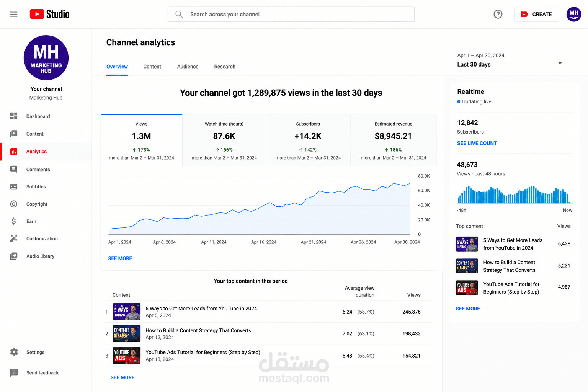588x392 pixels.
Task: Select the Watch time (hours) metric card
Action: coord(224,140)
